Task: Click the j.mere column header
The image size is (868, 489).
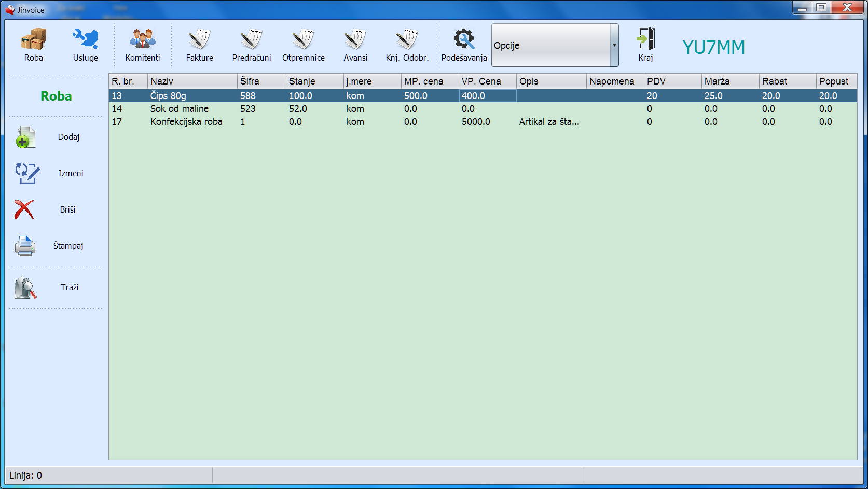Action: [x=373, y=81]
